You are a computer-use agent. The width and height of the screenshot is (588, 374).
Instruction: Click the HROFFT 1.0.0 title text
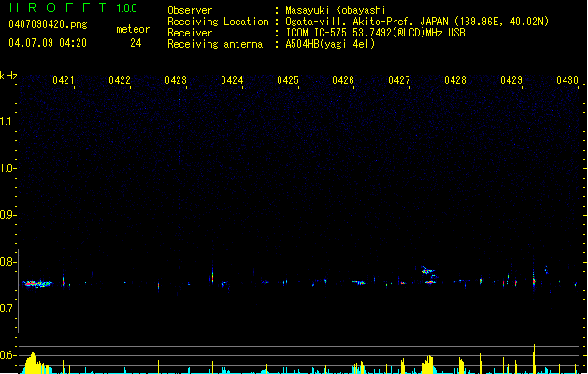point(73,7)
